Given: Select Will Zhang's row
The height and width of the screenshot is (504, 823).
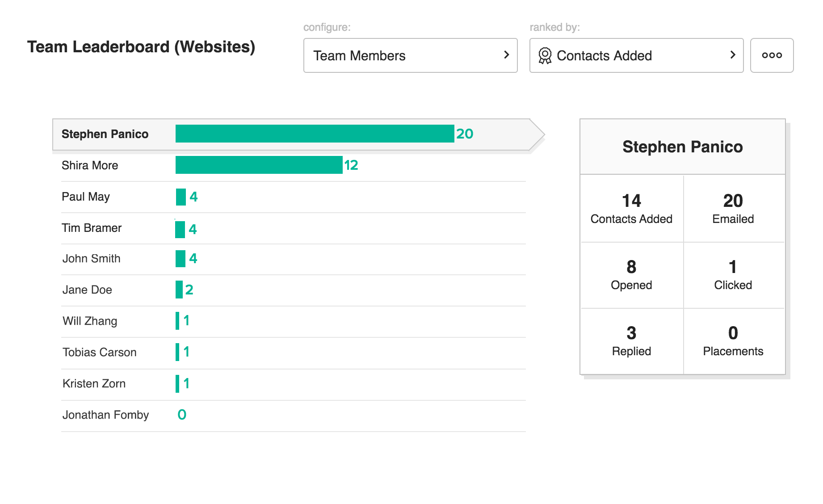Looking at the screenshot, I should click(90, 321).
